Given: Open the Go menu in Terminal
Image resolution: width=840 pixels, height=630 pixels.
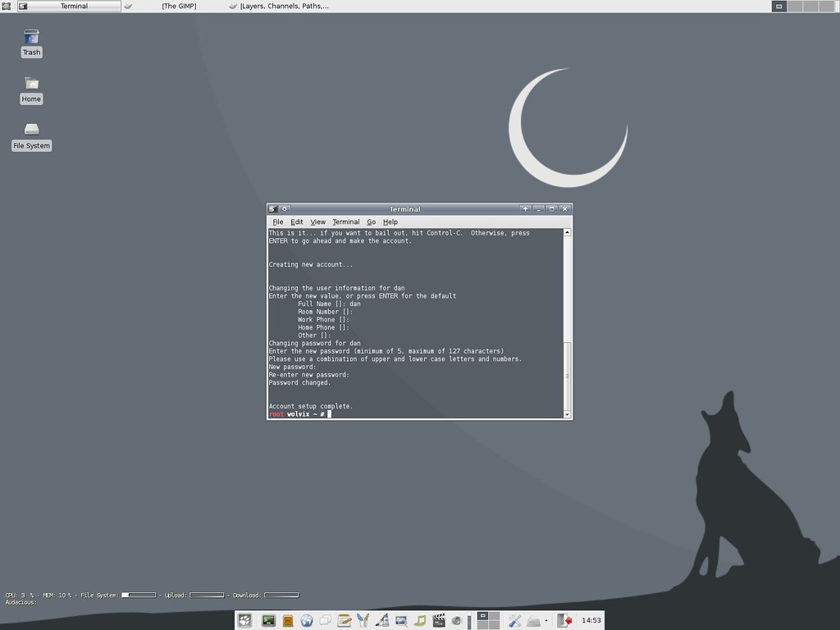Looking at the screenshot, I should [x=371, y=221].
